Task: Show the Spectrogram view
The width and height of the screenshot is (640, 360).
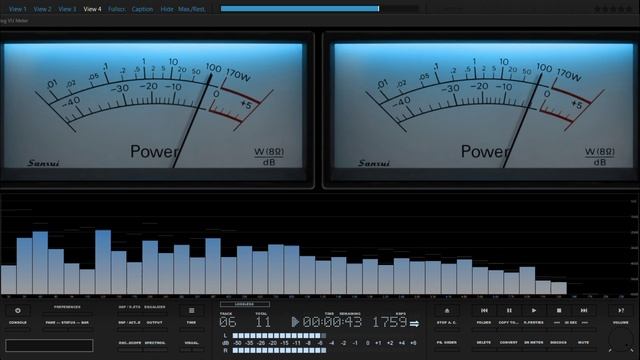Action: [x=155, y=343]
